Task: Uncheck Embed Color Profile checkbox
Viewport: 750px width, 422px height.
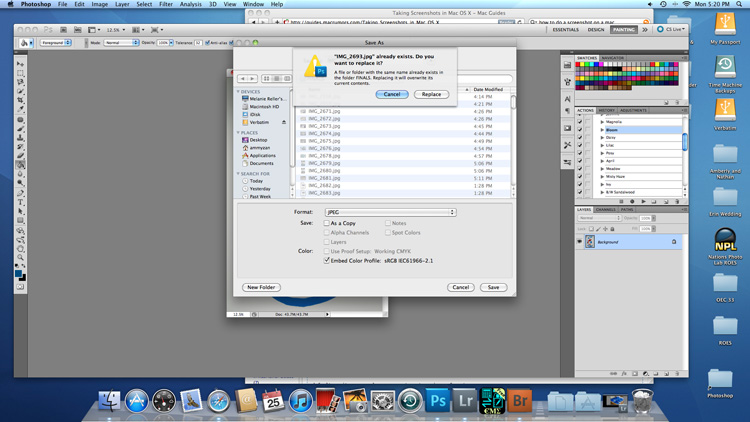Action: click(327, 260)
